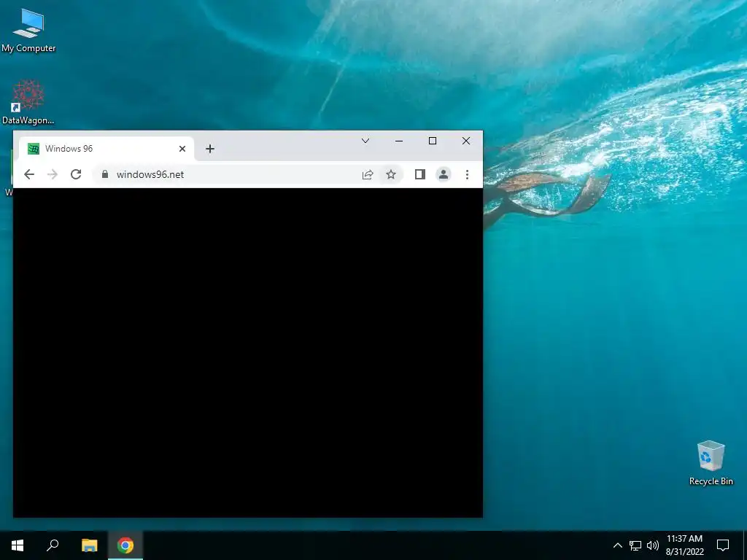Bookmark this tab with the star
This screenshot has width=747, height=560.
tap(391, 174)
